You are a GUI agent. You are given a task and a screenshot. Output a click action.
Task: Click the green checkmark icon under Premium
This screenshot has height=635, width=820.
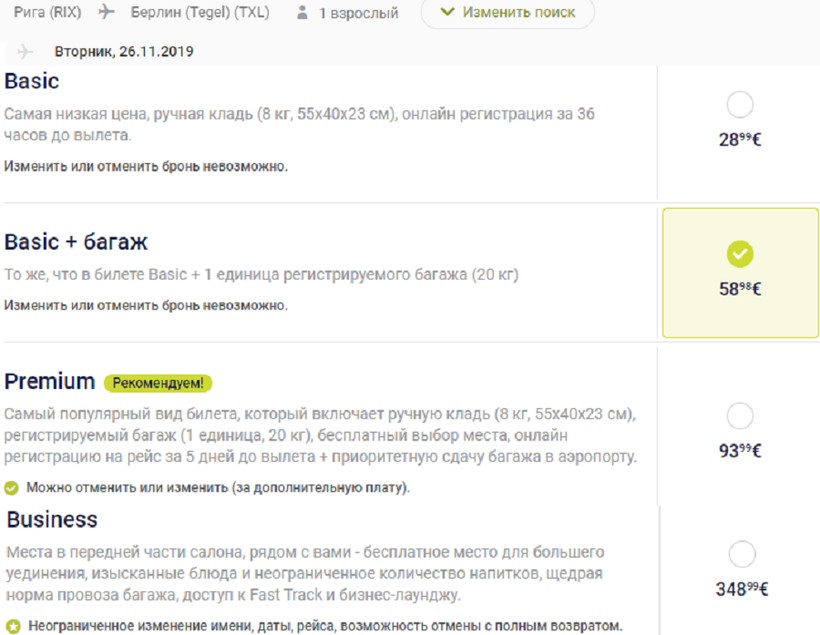pyautogui.click(x=11, y=488)
